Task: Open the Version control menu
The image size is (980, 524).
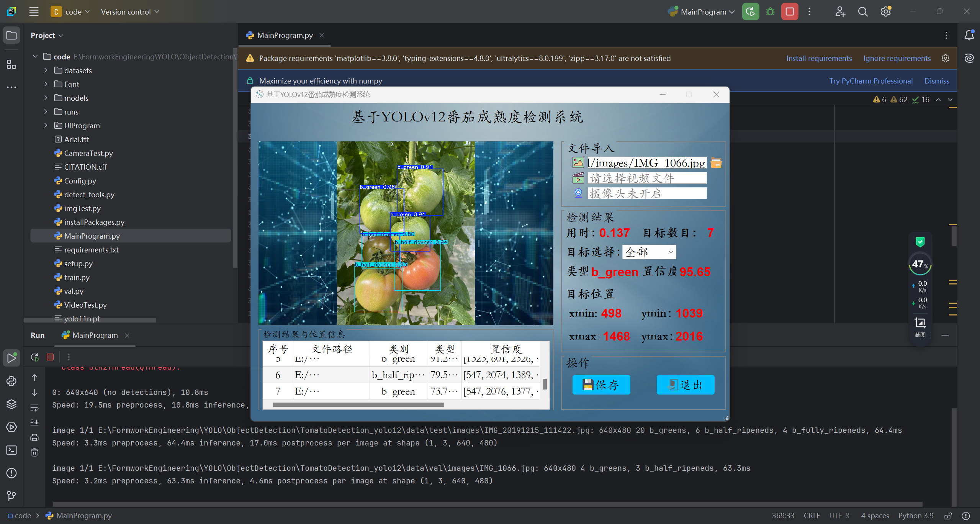Action: click(x=130, y=12)
